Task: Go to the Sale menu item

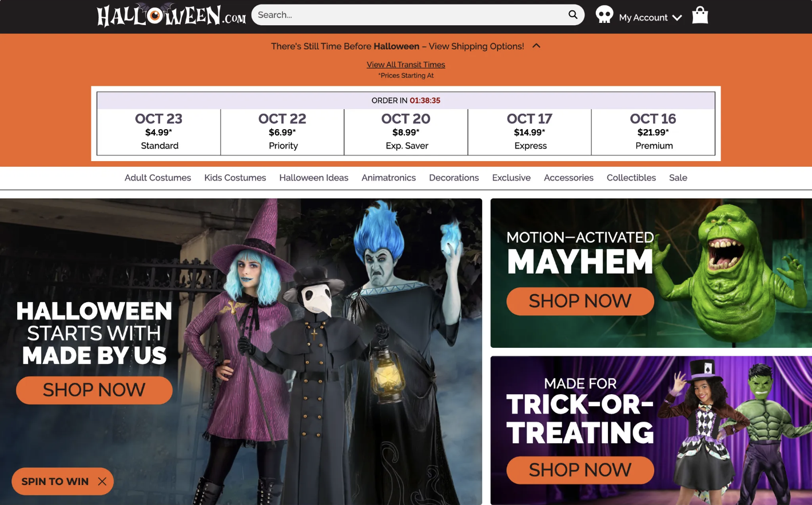Action: 678,178
